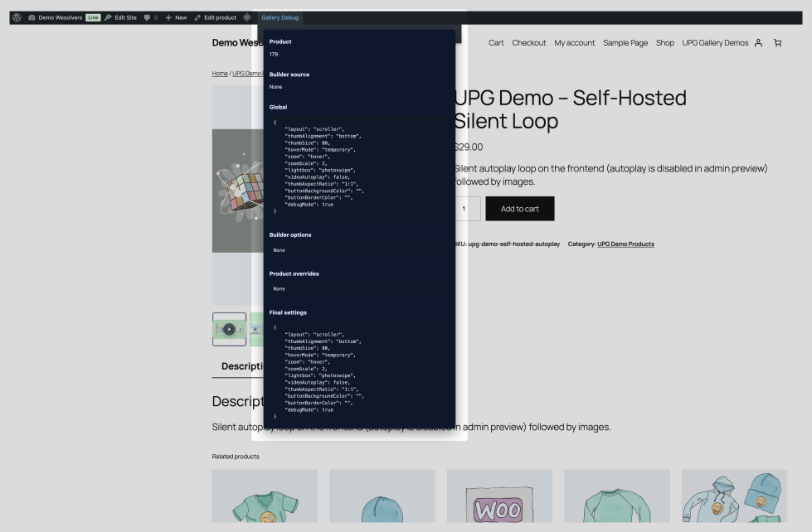
Task: Click the + New admin bar item
Action: click(176, 17)
